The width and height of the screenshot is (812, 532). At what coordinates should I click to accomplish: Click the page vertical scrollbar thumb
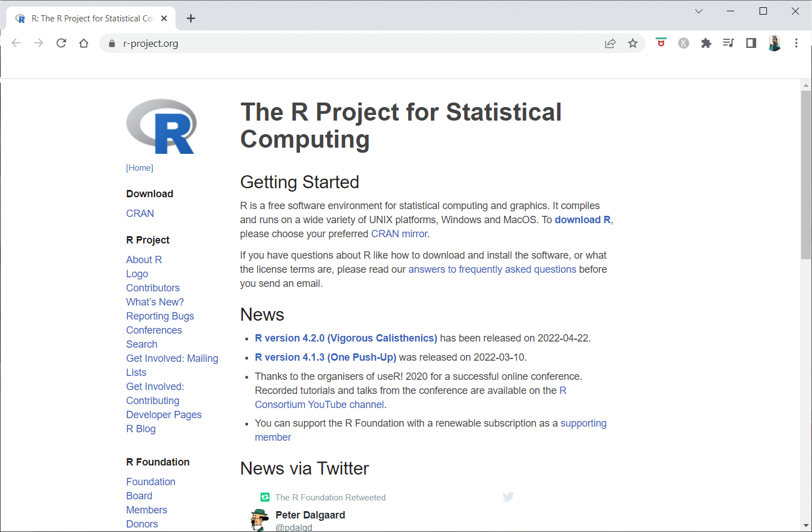pyautogui.click(x=806, y=175)
